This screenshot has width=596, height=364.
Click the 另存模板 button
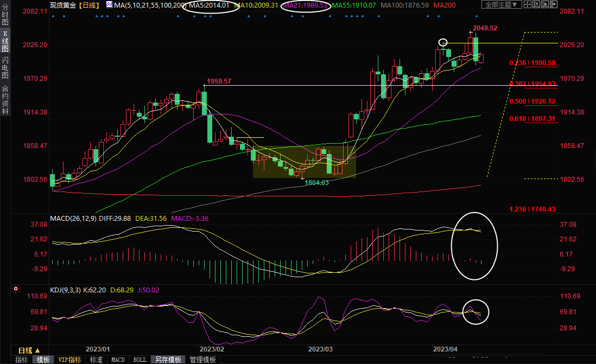pyautogui.click(x=168, y=360)
